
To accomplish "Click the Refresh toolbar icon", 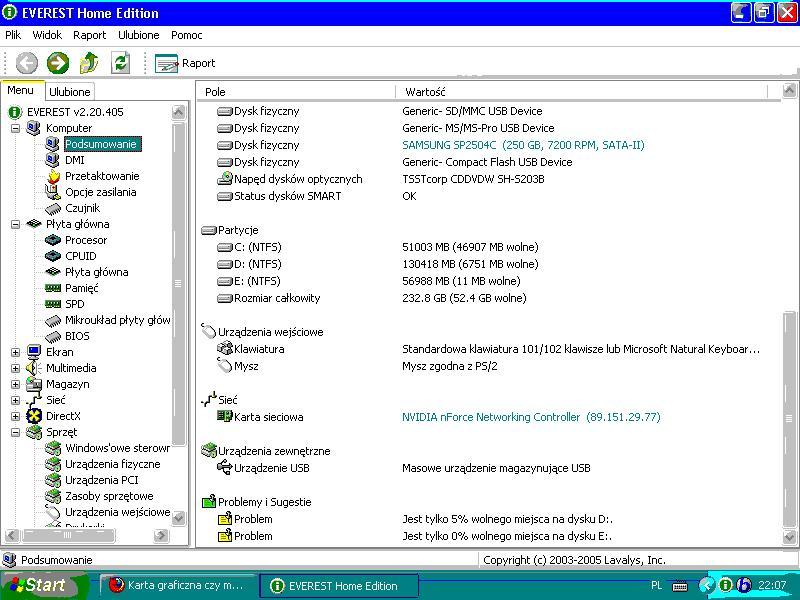I will (120, 63).
